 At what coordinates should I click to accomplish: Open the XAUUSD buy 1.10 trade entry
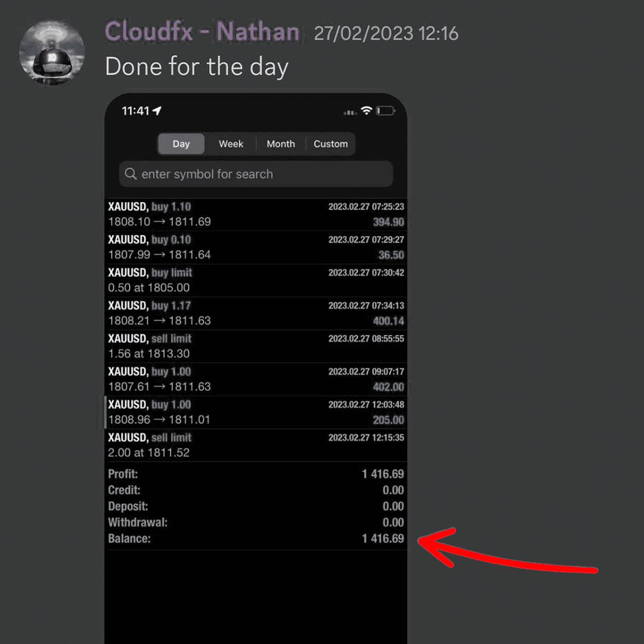point(256,215)
